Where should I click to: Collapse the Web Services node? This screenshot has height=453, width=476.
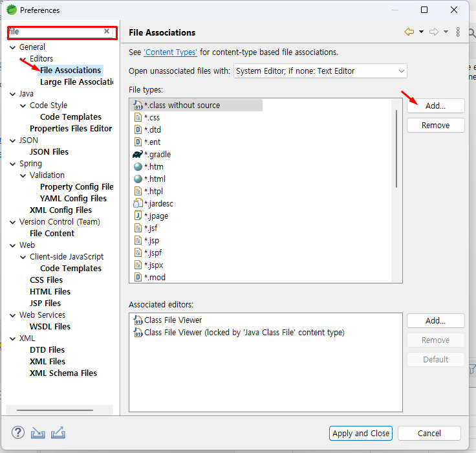coord(13,315)
